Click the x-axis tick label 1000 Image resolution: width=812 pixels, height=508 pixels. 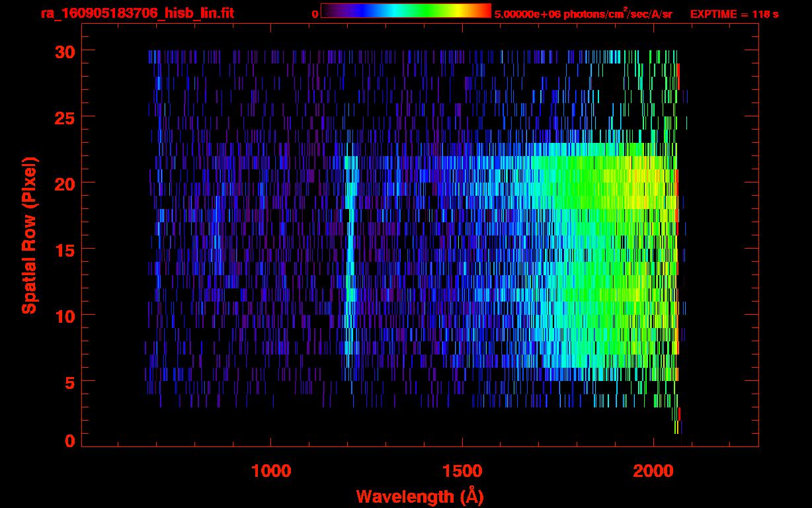[x=271, y=471]
